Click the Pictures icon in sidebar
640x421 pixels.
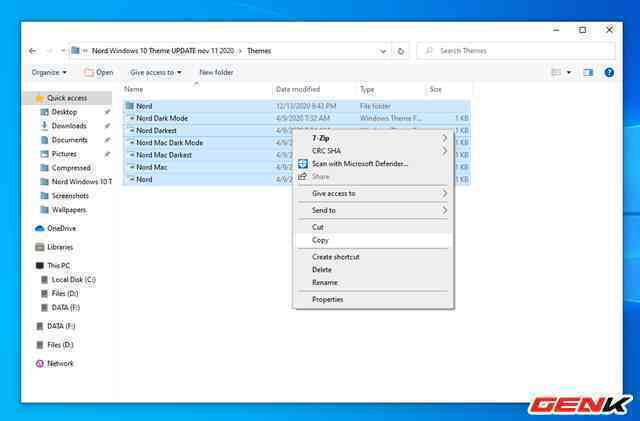pos(44,154)
